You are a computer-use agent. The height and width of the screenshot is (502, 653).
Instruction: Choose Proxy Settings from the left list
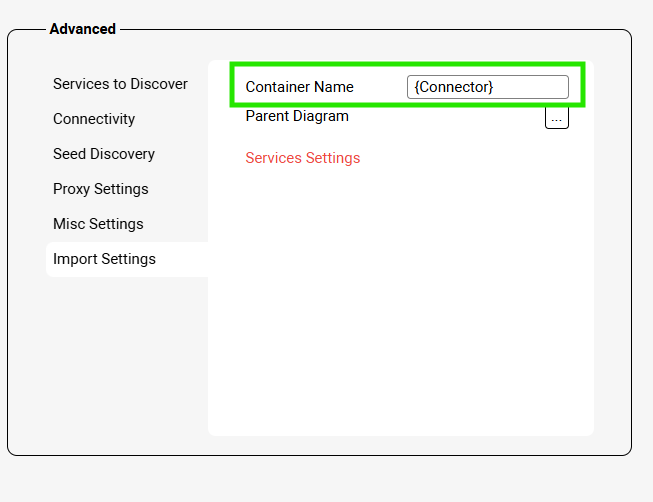click(x=100, y=189)
